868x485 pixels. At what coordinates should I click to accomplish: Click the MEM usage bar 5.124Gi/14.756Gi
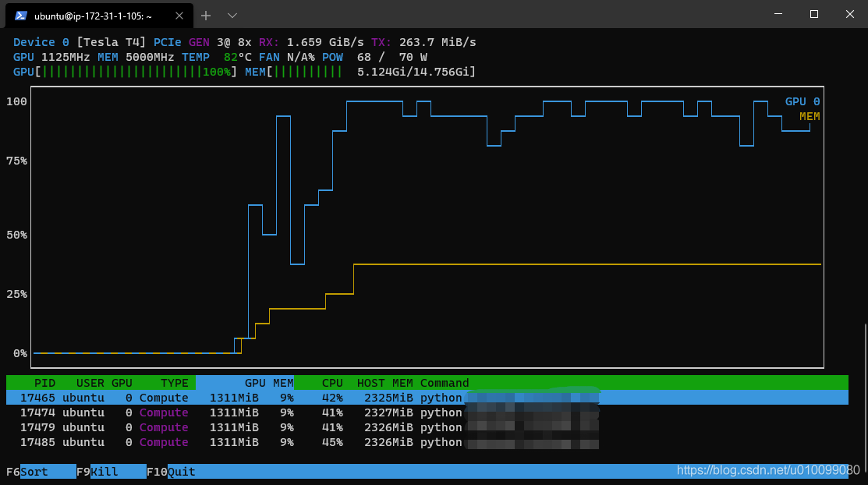click(360, 72)
